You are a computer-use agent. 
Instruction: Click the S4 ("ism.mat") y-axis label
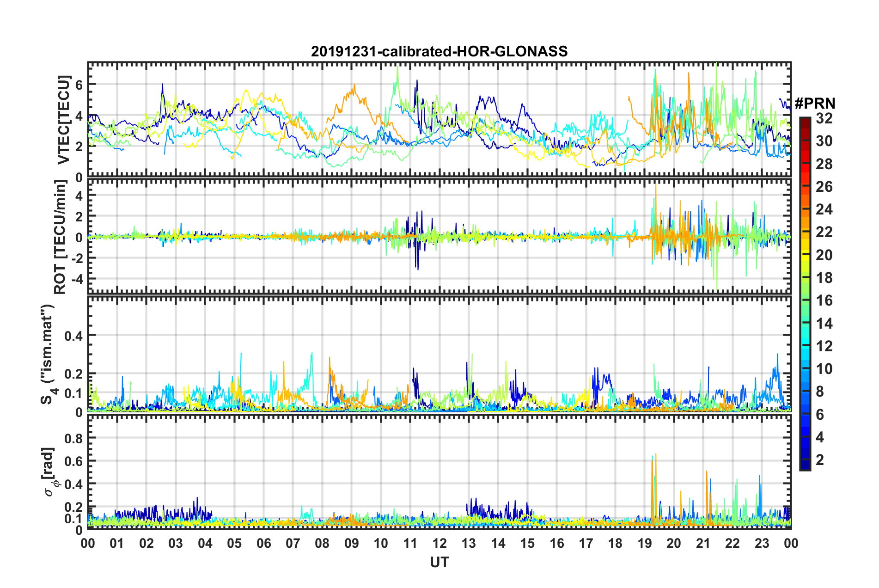pyautogui.click(x=48, y=354)
